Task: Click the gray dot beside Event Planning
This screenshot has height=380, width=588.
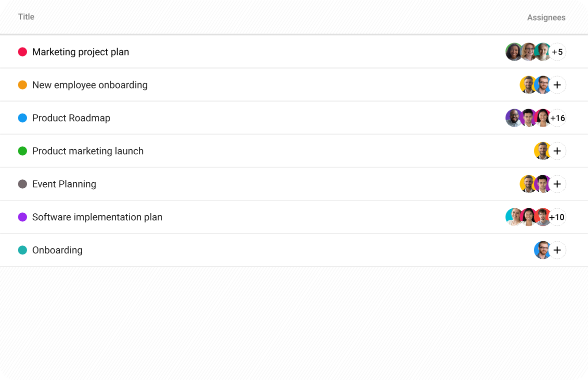Action: click(22, 184)
